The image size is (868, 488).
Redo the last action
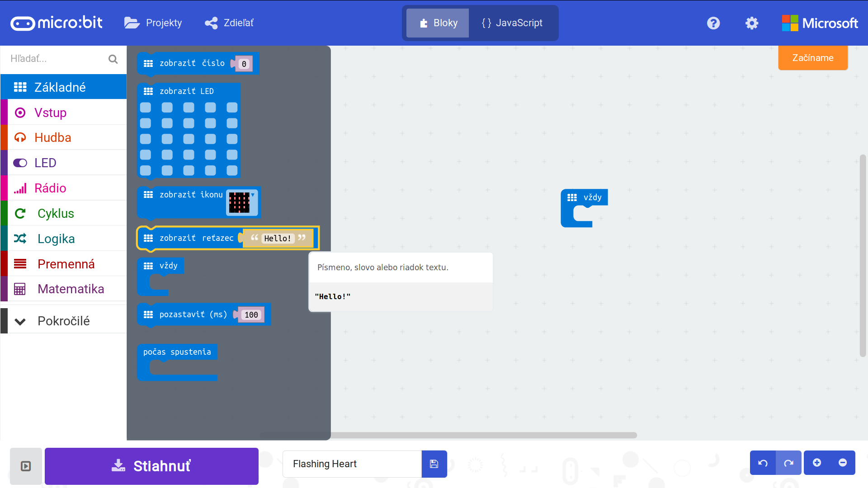pos(788,463)
